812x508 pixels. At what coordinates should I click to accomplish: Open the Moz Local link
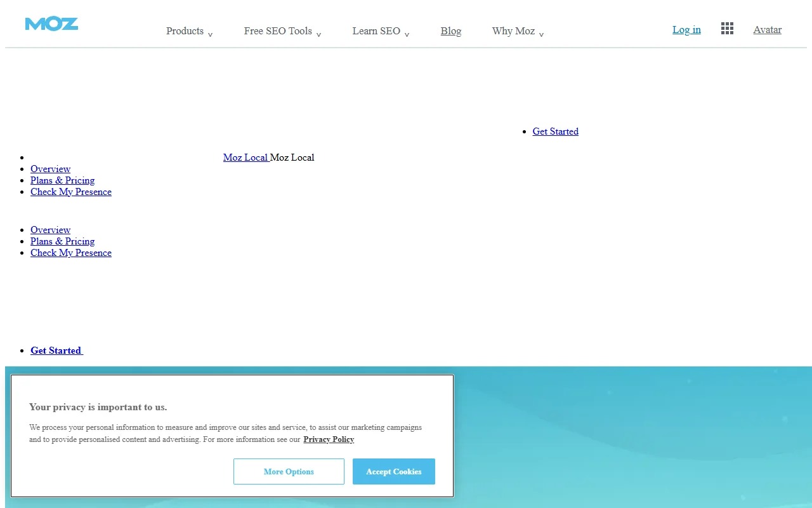pos(246,157)
